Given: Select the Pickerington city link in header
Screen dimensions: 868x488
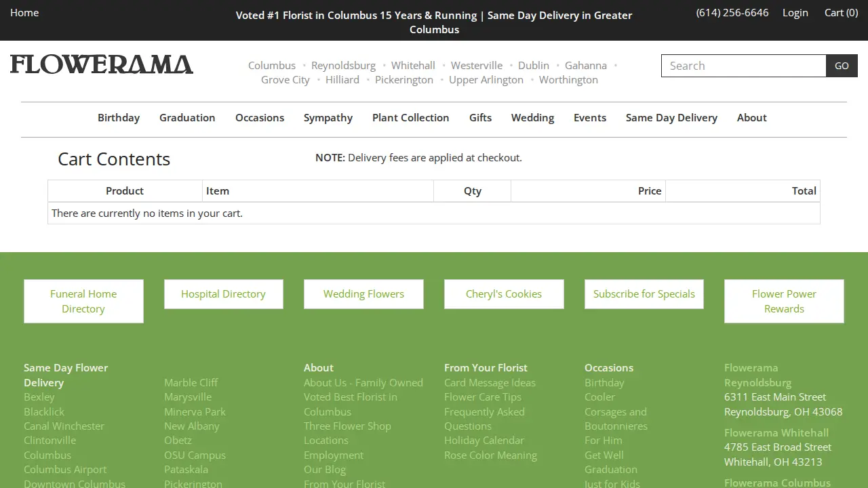Looking at the screenshot, I should (404, 80).
